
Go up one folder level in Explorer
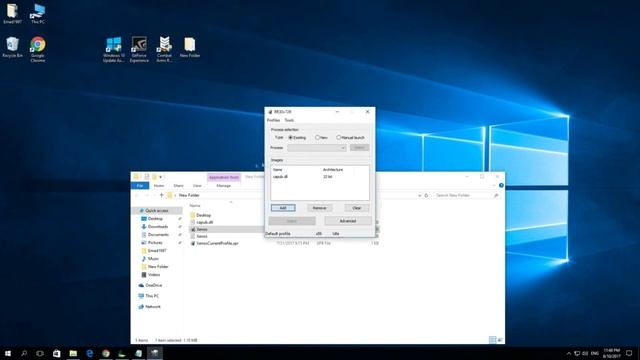(x=162, y=196)
